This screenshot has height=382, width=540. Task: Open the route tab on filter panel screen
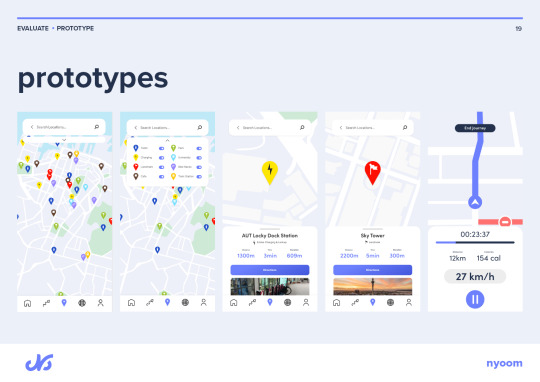click(x=150, y=302)
